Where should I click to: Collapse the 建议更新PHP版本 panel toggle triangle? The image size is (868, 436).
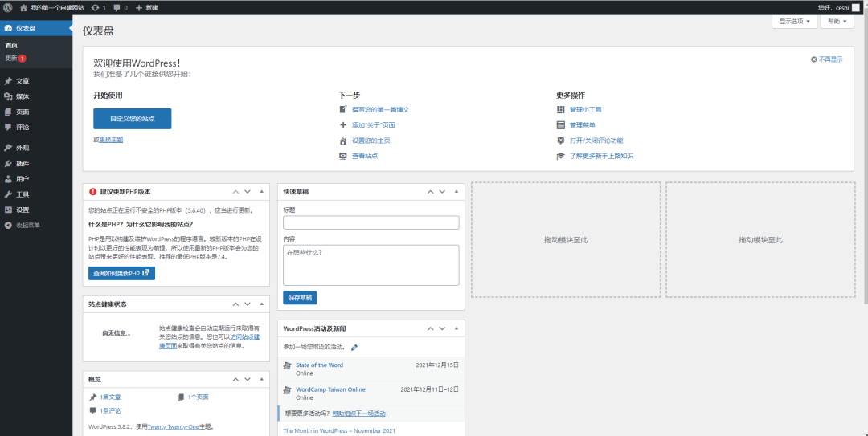(x=261, y=191)
